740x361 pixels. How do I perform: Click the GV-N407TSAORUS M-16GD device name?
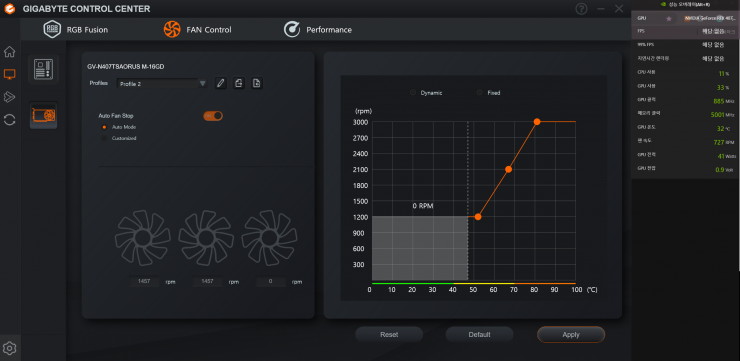(126, 67)
